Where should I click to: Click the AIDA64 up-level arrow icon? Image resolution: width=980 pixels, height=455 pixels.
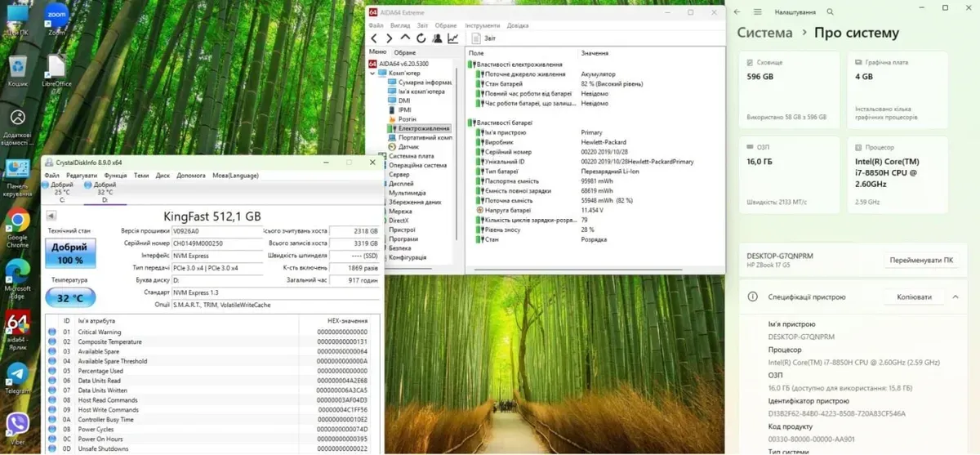click(406, 38)
